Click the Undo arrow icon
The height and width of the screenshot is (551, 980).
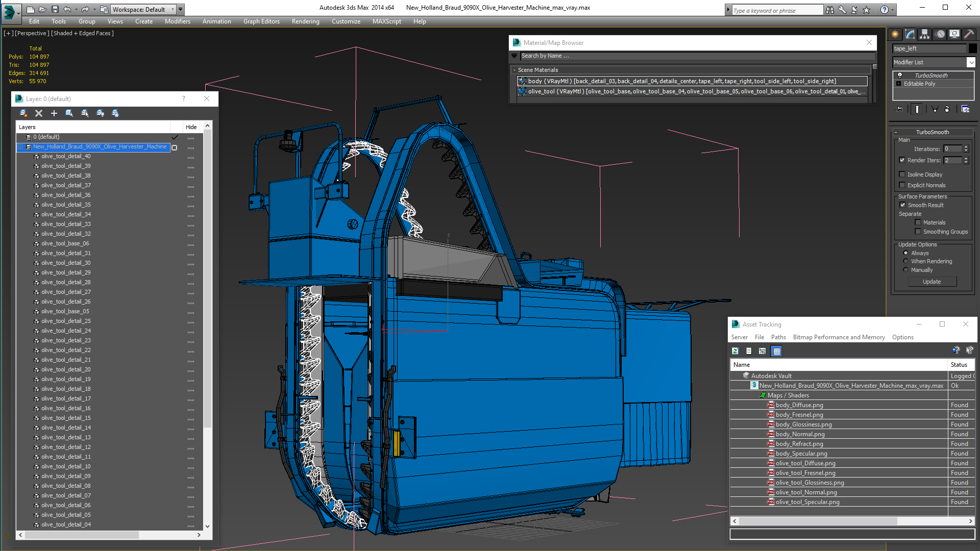[67, 9]
